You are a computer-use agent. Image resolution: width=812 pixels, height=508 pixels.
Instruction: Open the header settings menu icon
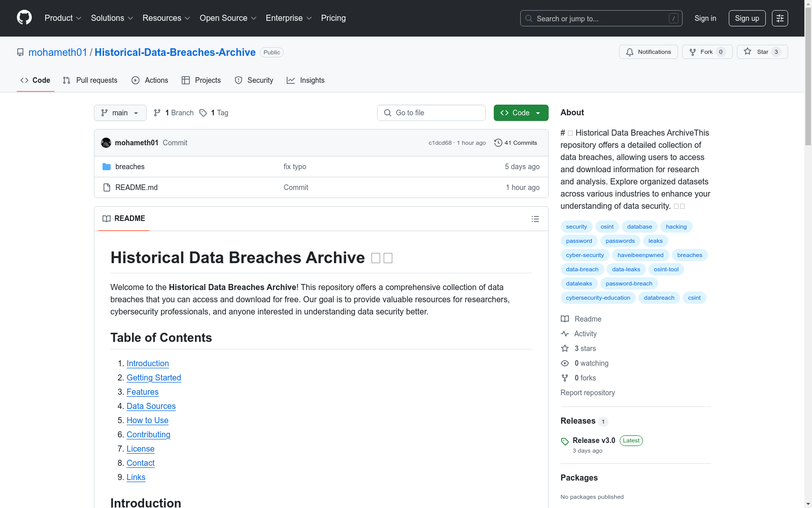[x=780, y=18]
